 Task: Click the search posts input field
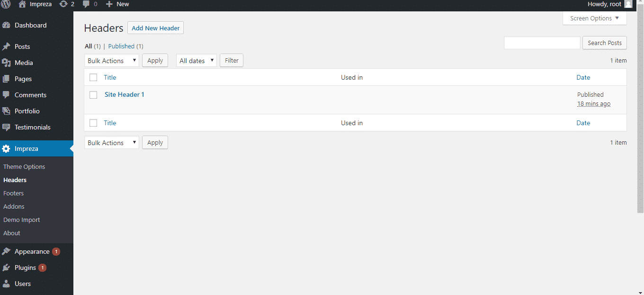pyautogui.click(x=542, y=43)
